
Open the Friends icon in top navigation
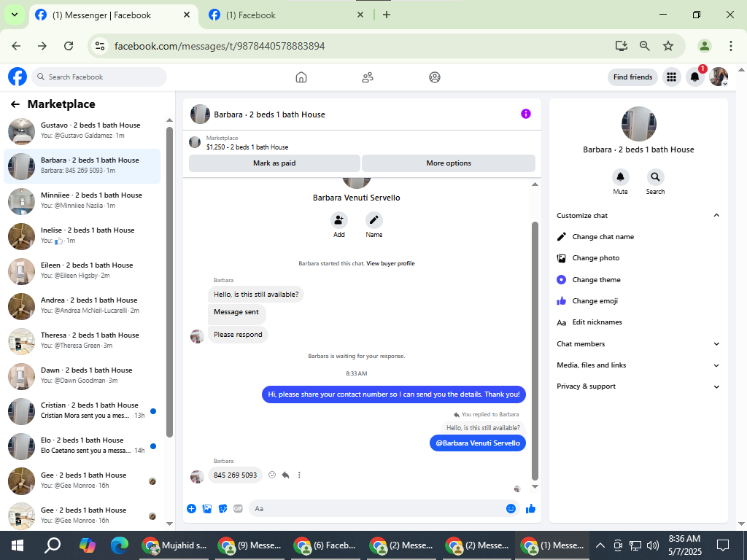coord(368,77)
